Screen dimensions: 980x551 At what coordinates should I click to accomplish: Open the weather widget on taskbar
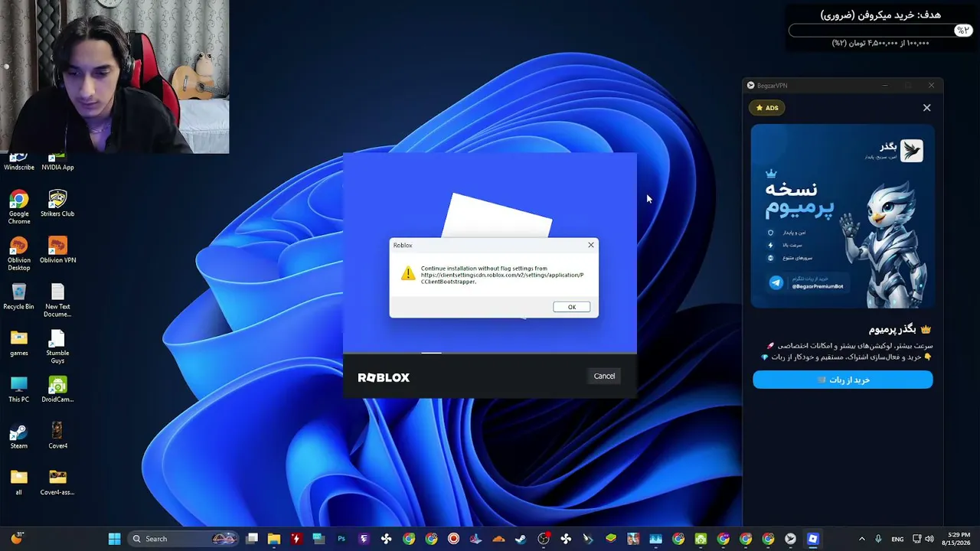pos(16,538)
